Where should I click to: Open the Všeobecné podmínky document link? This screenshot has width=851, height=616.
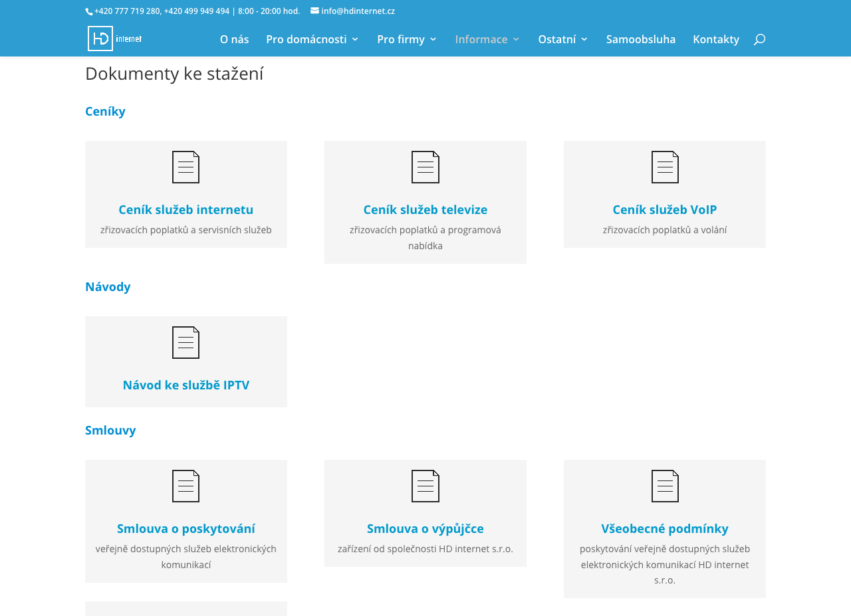pyautogui.click(x=665, y=528)
